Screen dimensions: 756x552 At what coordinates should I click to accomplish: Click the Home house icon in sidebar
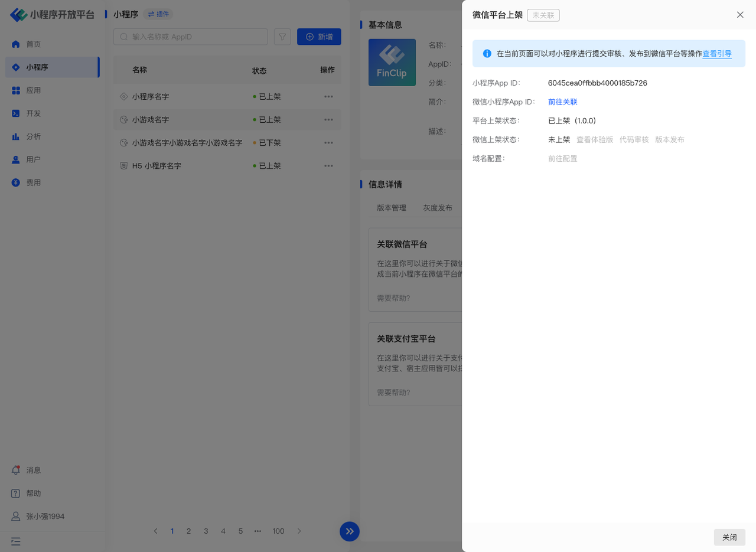pos(16,44)
